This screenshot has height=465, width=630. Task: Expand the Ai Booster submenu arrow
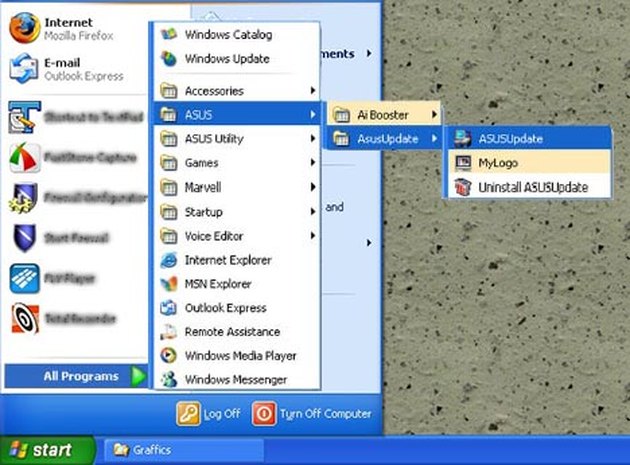click(434, 115)
